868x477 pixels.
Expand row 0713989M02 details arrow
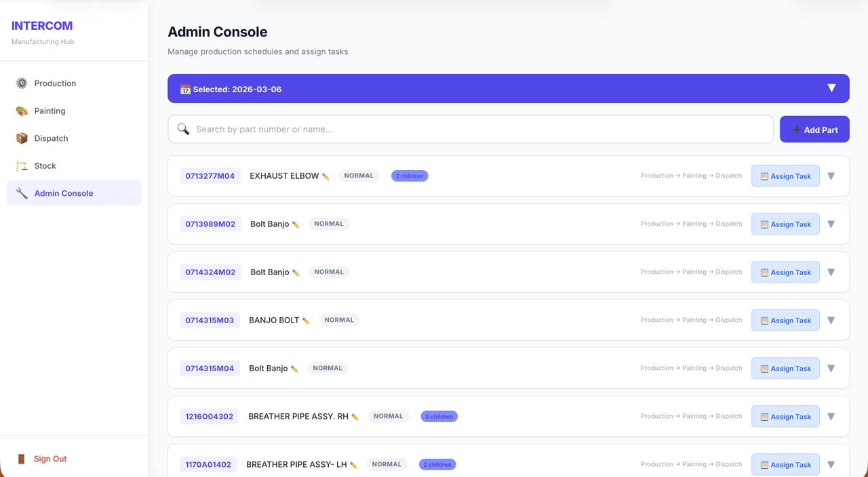coord(831,224)
